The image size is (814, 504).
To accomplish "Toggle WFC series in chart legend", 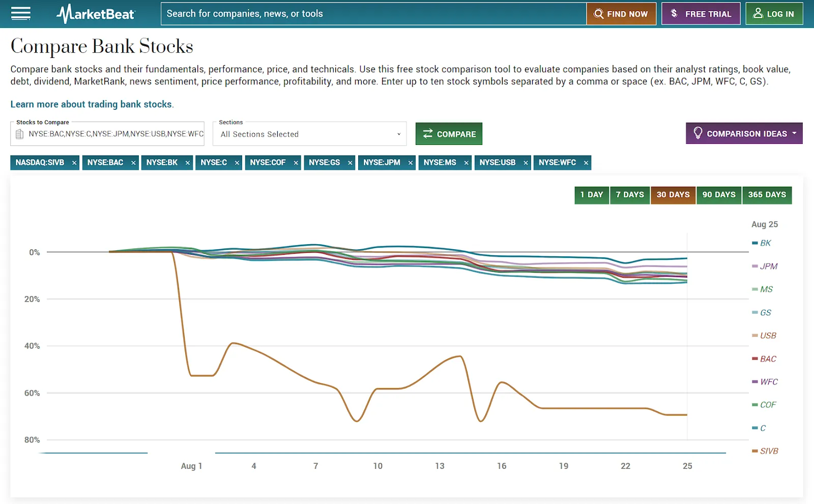I will 765,382.
